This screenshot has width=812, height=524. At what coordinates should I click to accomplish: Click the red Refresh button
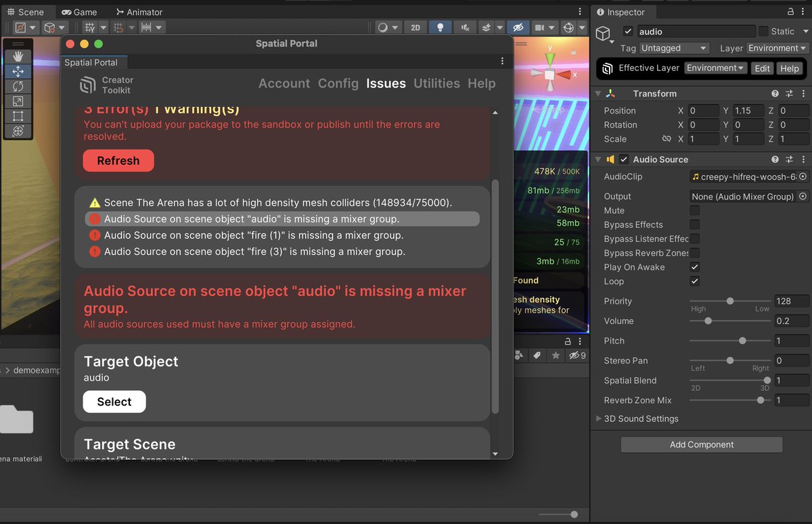pos(118,161)
